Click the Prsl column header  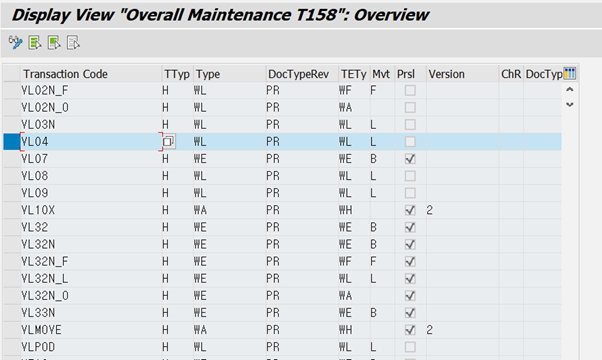[410, 74]
